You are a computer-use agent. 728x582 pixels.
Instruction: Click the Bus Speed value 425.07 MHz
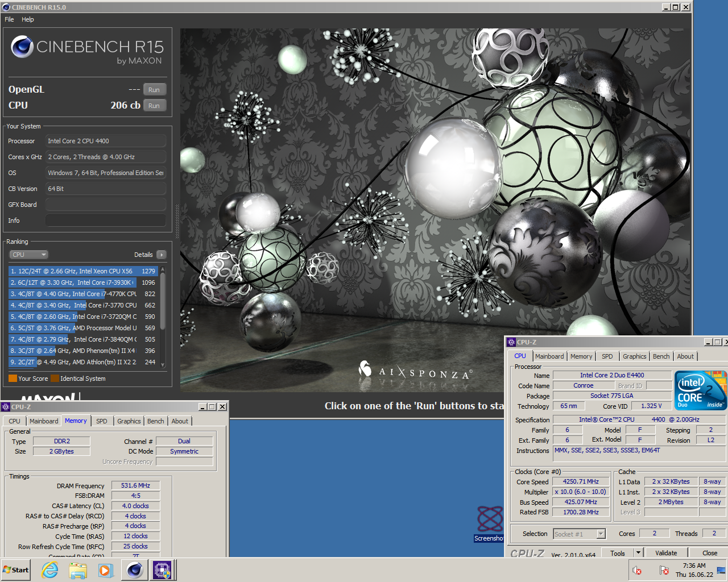coord(581,502)
